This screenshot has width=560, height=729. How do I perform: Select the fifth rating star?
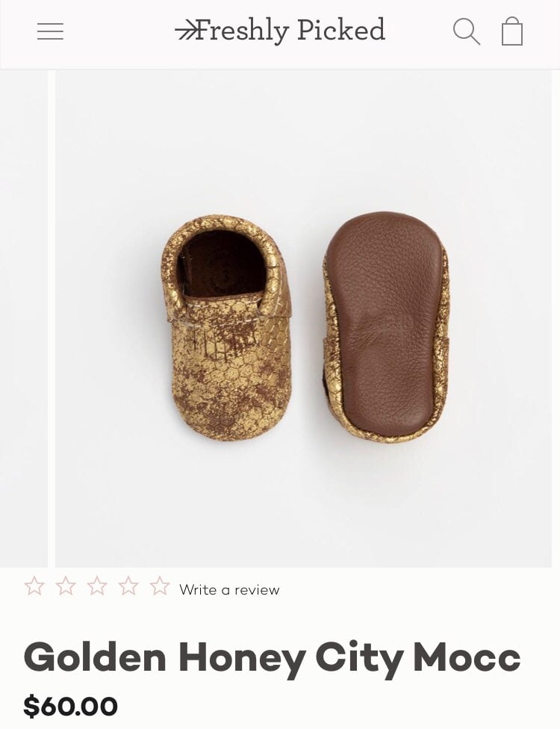coord(160,586)
